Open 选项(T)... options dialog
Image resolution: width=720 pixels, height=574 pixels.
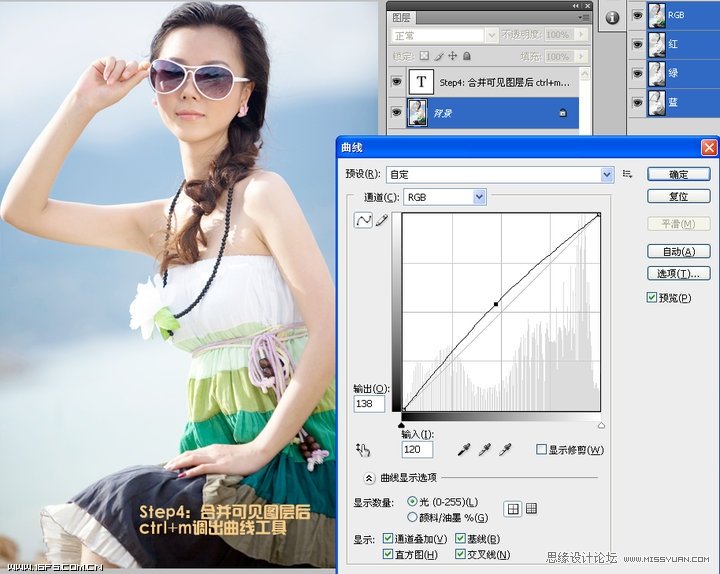click(679, 273)
